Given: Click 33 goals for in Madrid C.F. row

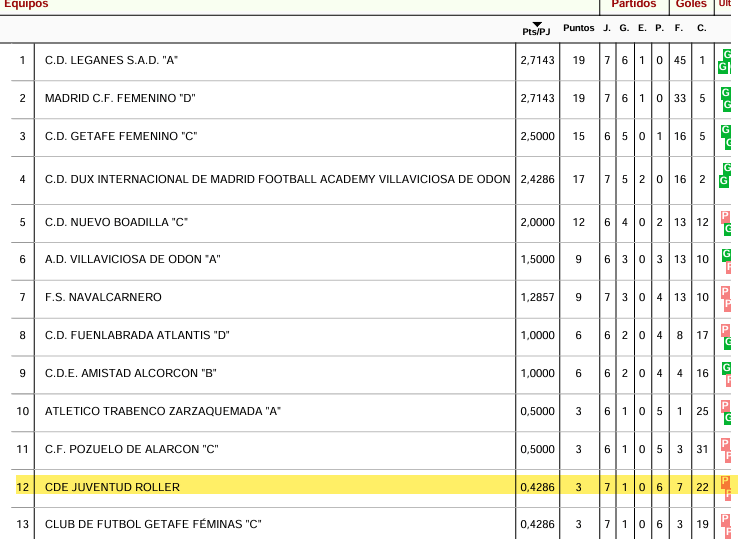Looking at the screenshot, I should pos(680,98).
